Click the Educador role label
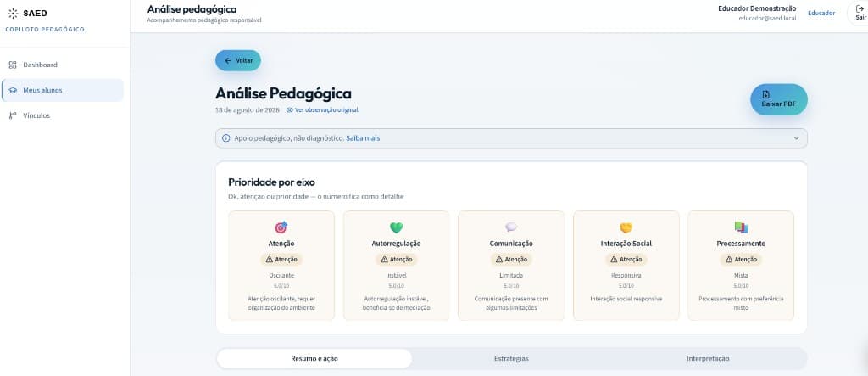The image size is (868, 376). [821, 13]
